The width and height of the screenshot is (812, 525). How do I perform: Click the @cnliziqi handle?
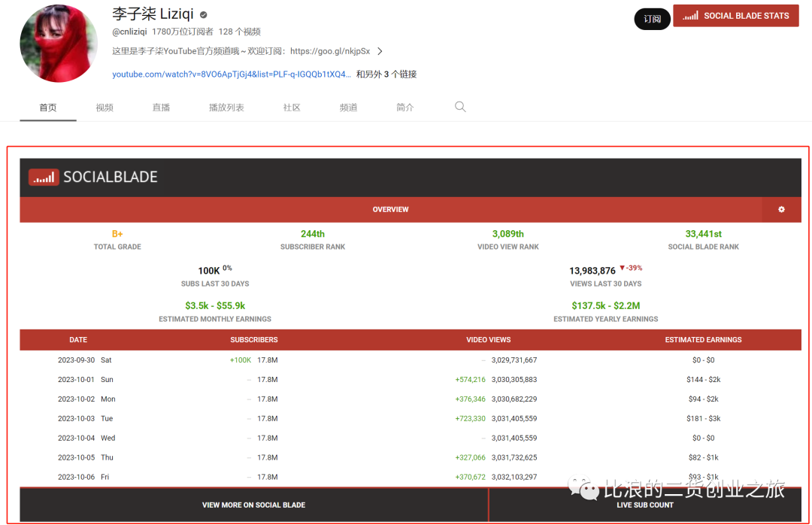click(129, 32)
